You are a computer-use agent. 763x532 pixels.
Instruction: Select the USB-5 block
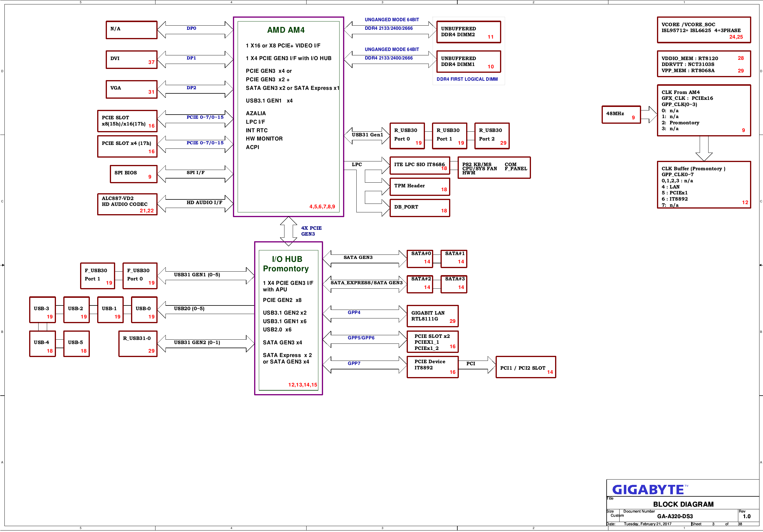click(x=77, y=343)
